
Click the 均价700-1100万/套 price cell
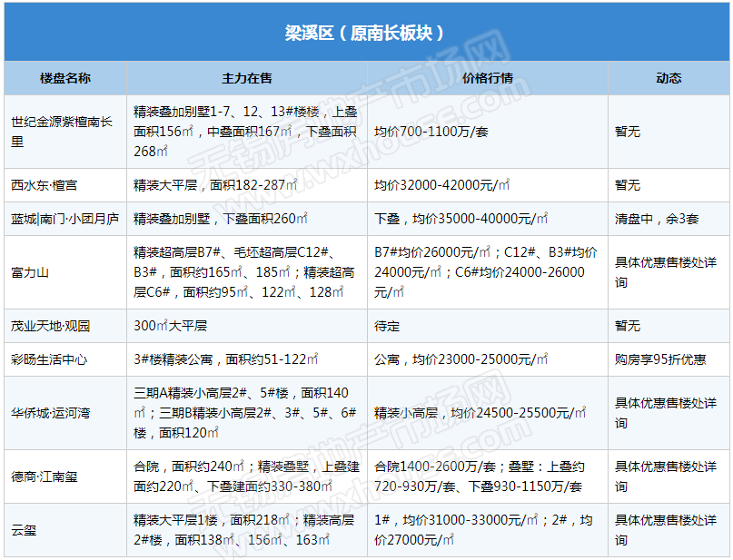click(x=431, y=132)
